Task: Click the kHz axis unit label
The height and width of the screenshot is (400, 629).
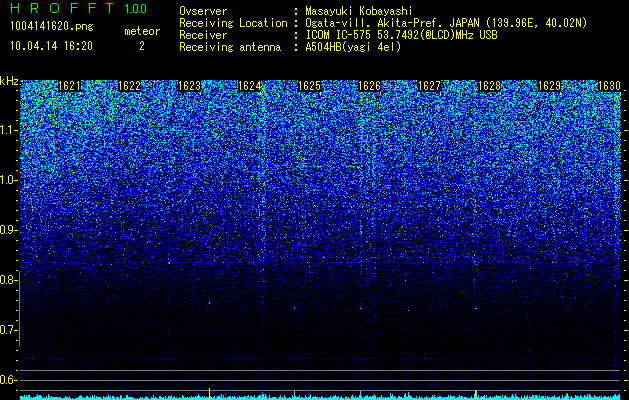Action: (x=9, y=81)
